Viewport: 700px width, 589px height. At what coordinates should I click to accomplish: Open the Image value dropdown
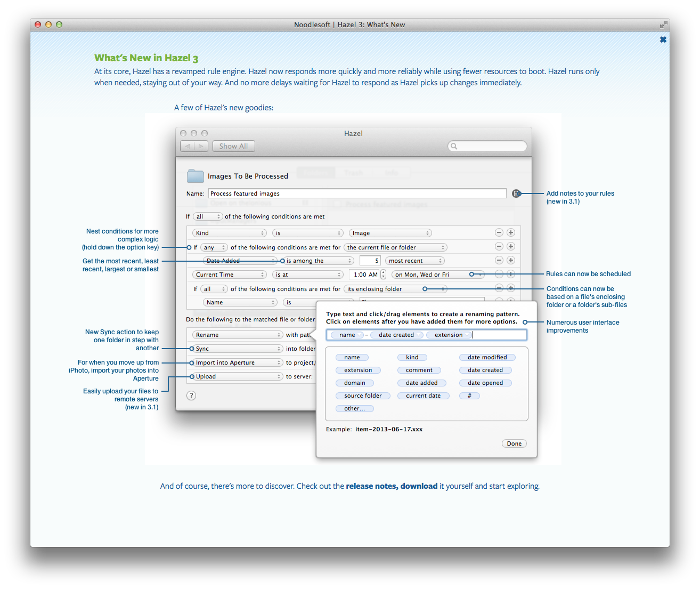[390, 233]
